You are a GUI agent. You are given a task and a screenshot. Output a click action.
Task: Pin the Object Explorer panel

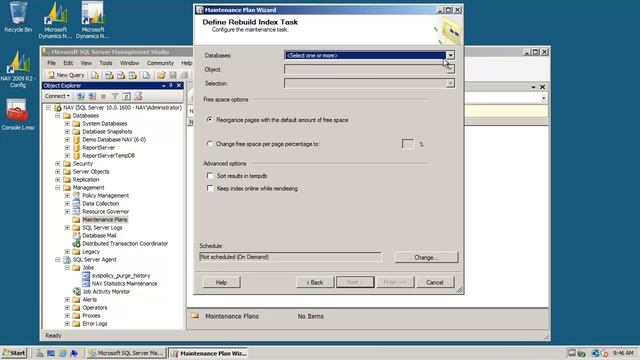[x=171, y=85]
